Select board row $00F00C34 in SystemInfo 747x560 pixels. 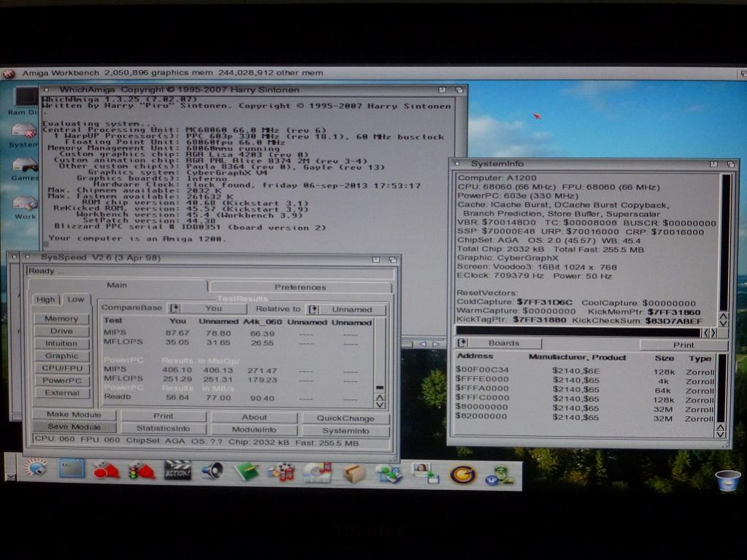(x=585, y=370)
